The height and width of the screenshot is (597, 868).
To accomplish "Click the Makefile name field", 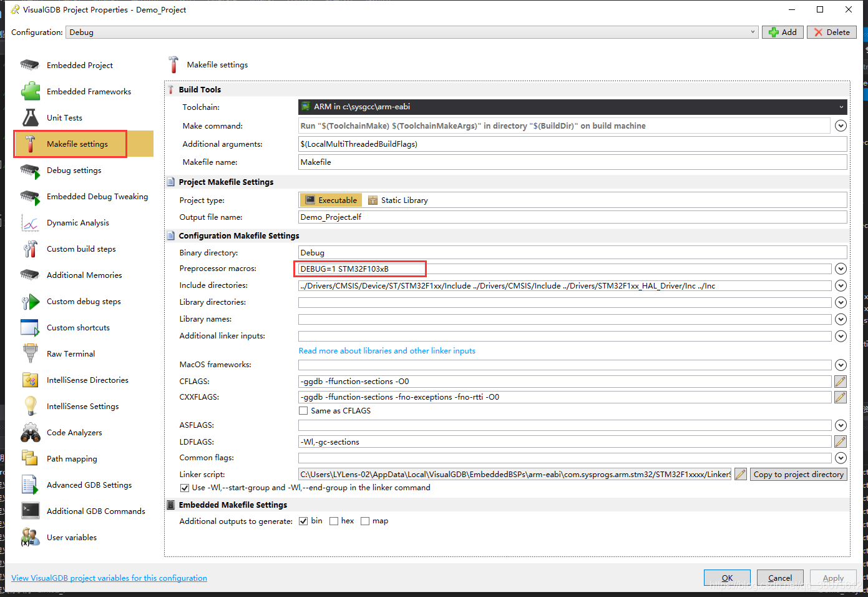I will point(573,162).
